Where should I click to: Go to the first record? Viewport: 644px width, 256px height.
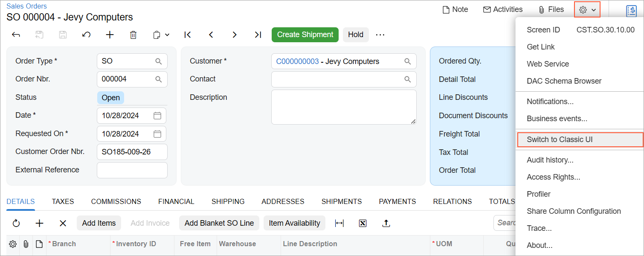187,35
